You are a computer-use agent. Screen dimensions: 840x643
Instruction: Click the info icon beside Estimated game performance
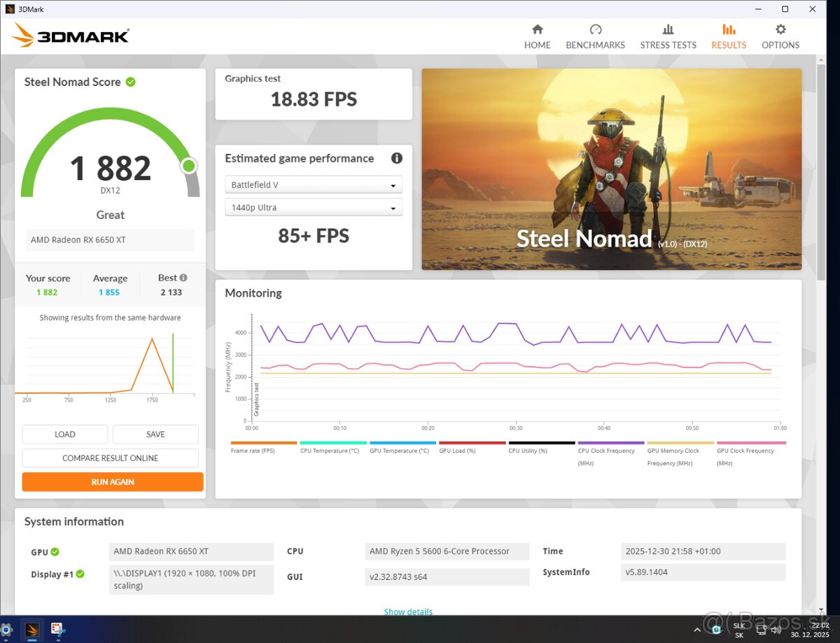point(397,158)
